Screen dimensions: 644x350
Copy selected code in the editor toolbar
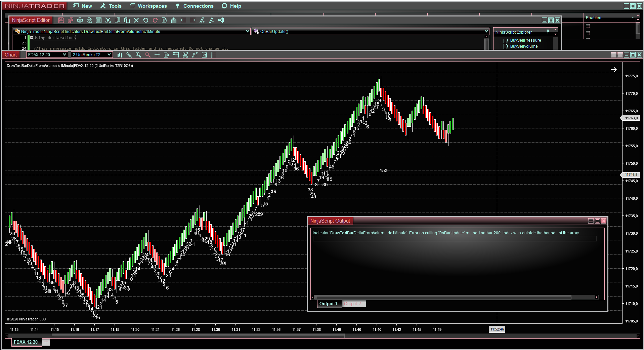pos(118,20)
